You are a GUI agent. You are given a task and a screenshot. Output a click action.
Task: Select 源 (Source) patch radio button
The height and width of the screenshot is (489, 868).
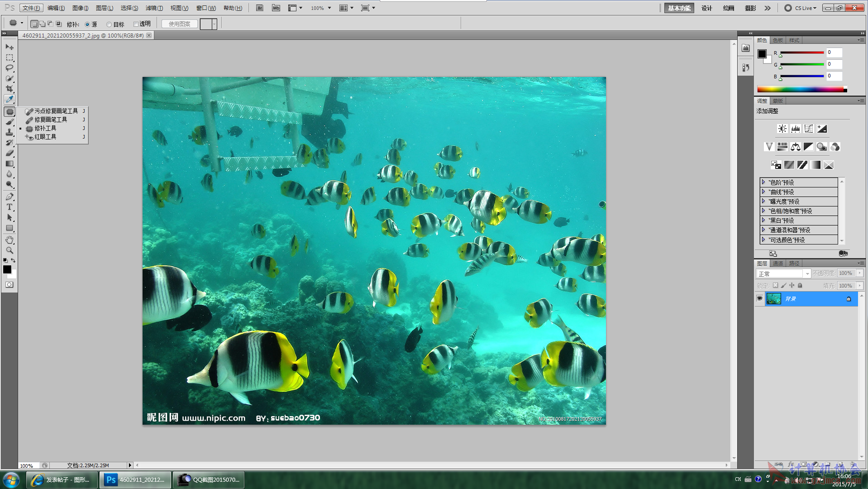click(x=87, y=24)
